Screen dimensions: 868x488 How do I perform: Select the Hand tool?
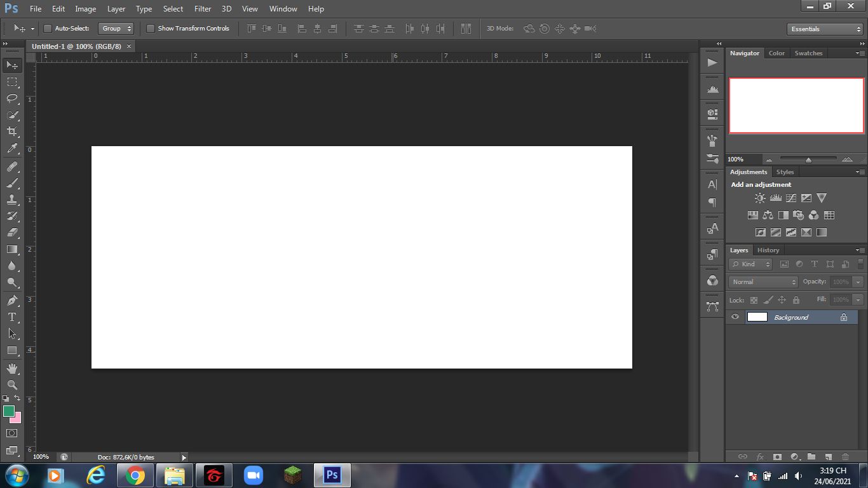[12, 369]
